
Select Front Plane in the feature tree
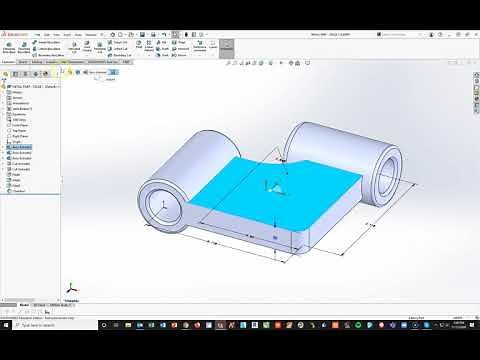17,125
